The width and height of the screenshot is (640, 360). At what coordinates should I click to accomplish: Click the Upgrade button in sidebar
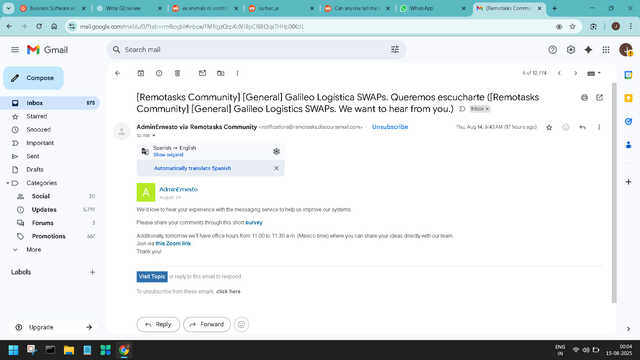click(53, 327)
